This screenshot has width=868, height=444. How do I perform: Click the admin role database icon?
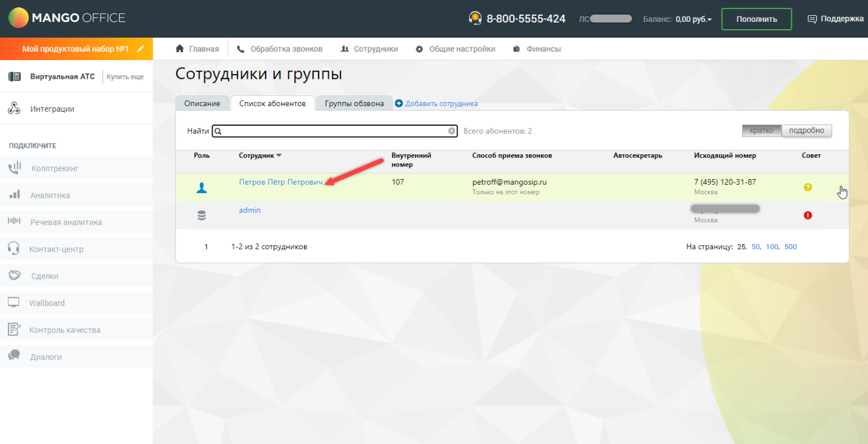coord(202,216)
